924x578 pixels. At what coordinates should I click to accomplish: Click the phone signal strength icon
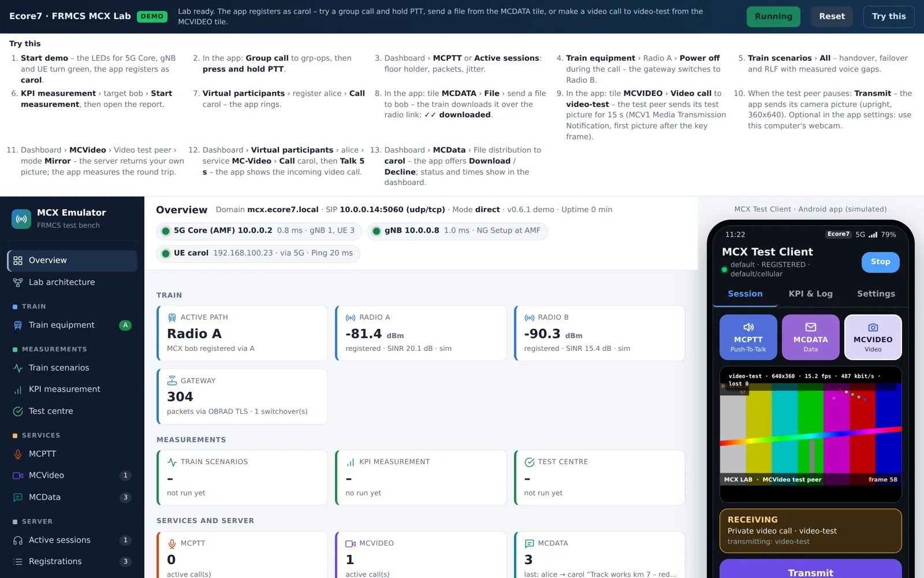coord(873,235)
